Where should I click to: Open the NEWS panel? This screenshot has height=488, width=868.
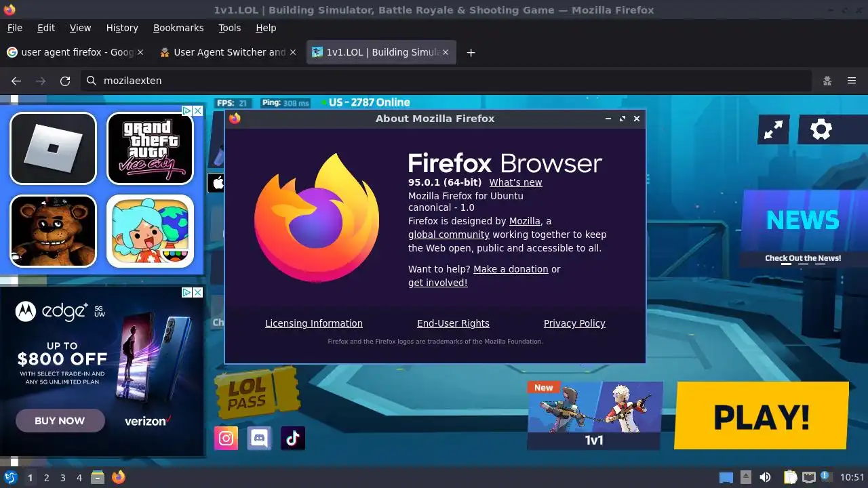click(x=804, y=228)
